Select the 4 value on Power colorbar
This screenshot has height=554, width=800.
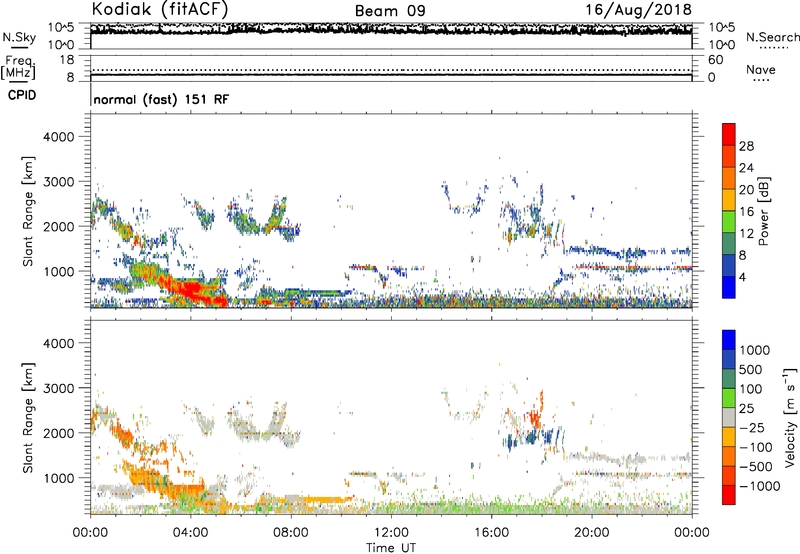click(743, 278)
